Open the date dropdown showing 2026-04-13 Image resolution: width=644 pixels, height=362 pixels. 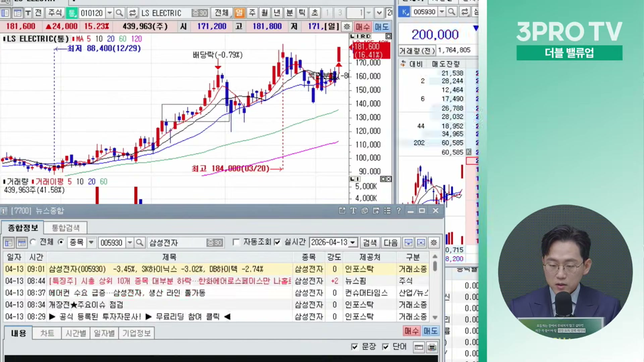(353, 242)
